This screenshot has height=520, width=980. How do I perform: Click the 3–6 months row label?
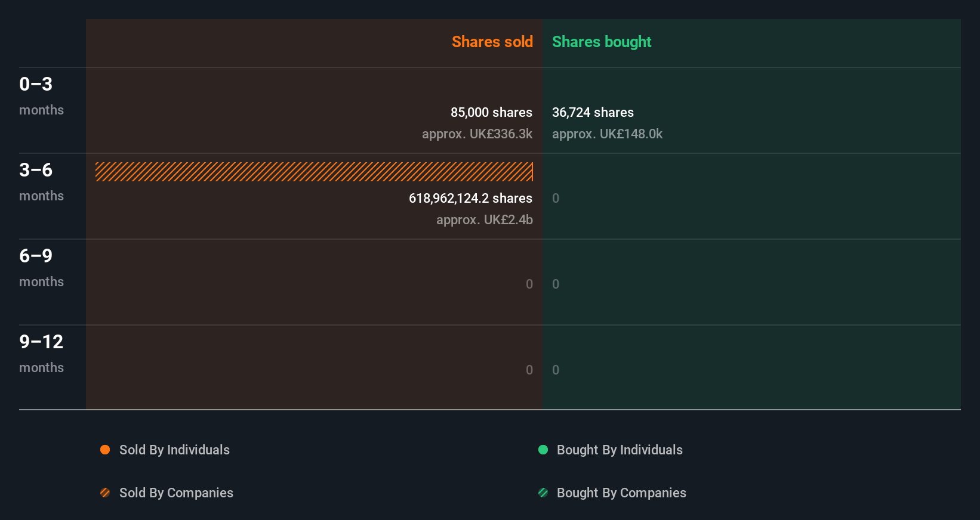[41, 182]
